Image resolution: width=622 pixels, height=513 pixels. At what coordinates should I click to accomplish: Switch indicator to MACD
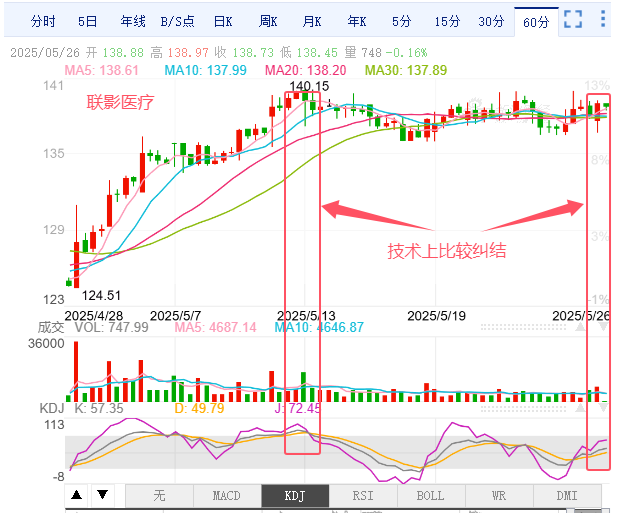pyautogui.click(x=227, y=496)
